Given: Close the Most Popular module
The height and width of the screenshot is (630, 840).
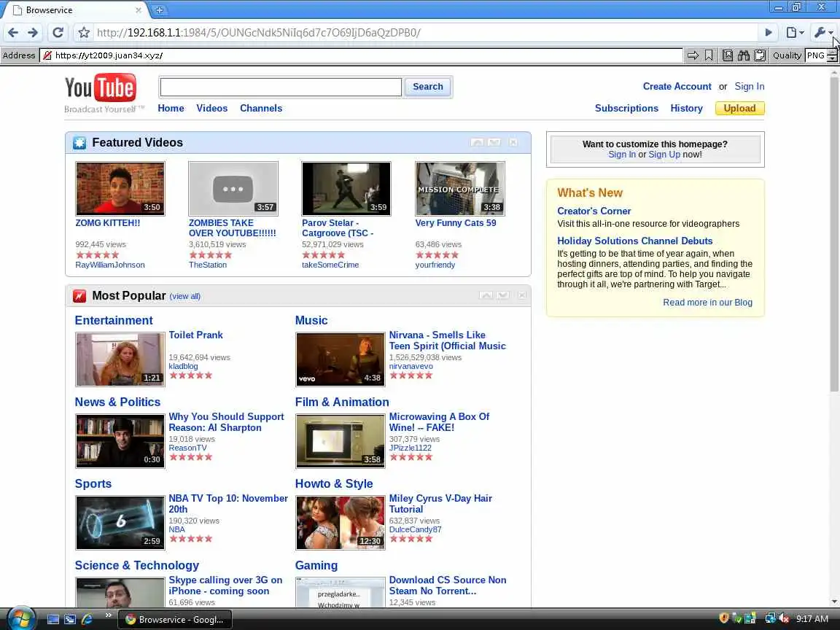Looking at the screenshot, I should click(522, 295).
